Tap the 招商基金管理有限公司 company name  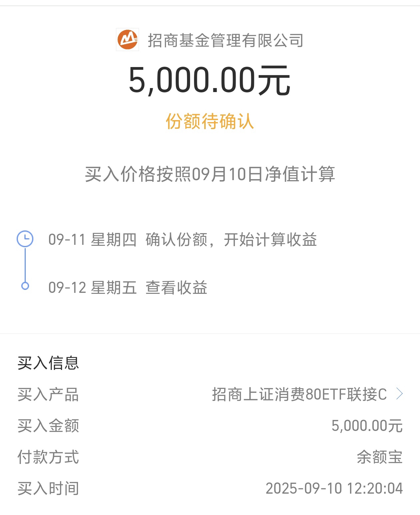coord(226,40)
